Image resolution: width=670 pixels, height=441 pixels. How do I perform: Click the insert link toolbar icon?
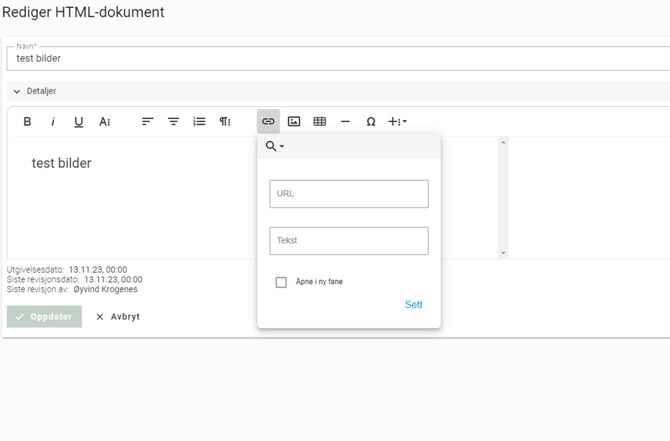pos(268,122)
